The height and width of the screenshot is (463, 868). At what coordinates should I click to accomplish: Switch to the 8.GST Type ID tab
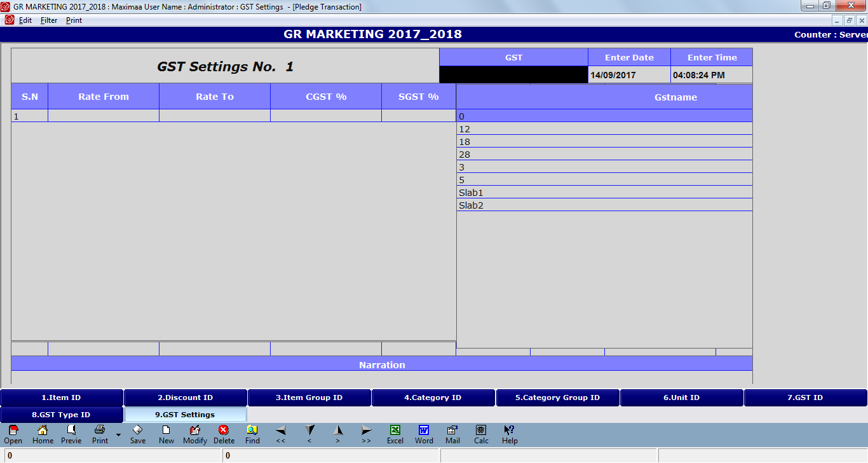(x=62, y=415)
